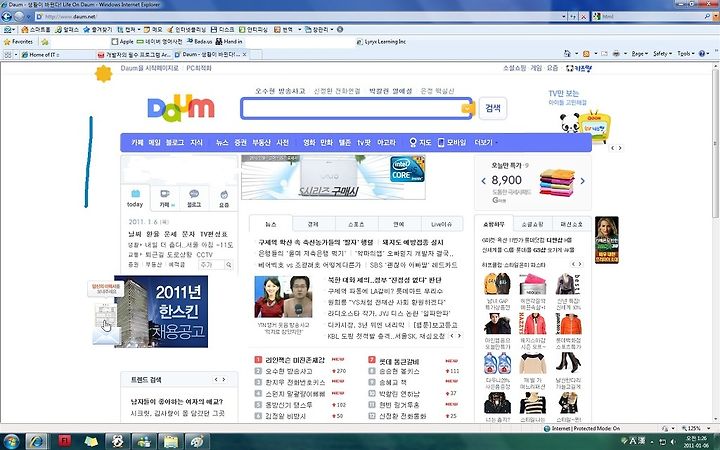Viewport: 720px width, 450px height.
Task: Click the today calendar icon
Action: click(135, 194)
